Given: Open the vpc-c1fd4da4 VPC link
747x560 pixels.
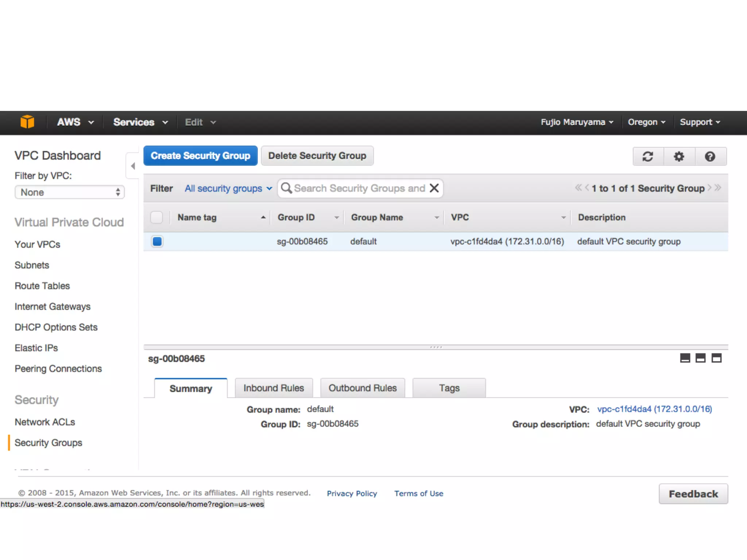Looking at the screenshot, I should 654,409.
